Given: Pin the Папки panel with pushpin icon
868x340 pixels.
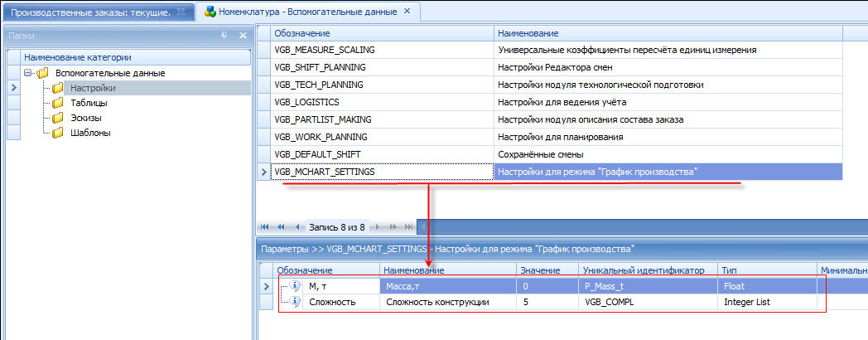Looking at the screenshot, I should pos(224,36).
